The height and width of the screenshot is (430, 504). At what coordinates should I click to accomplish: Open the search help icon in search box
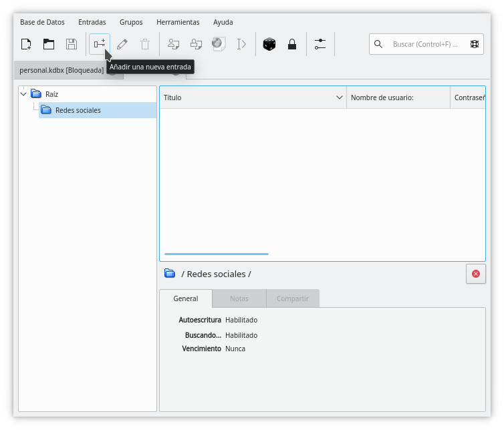(x=475, y=44)
